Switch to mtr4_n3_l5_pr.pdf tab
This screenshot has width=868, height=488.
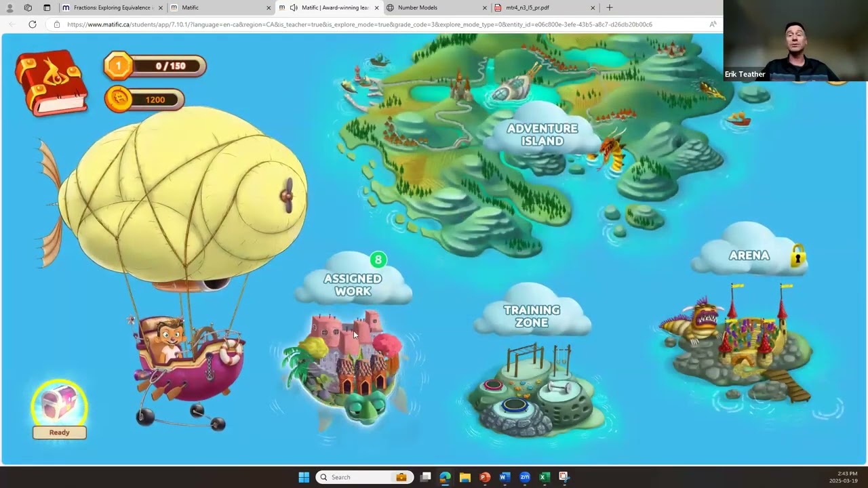tap(544, 7)
